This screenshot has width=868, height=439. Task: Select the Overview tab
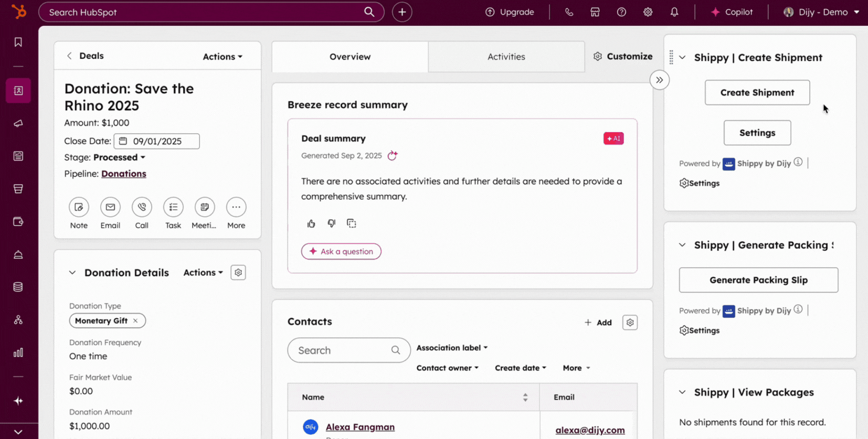pos(350,57)
